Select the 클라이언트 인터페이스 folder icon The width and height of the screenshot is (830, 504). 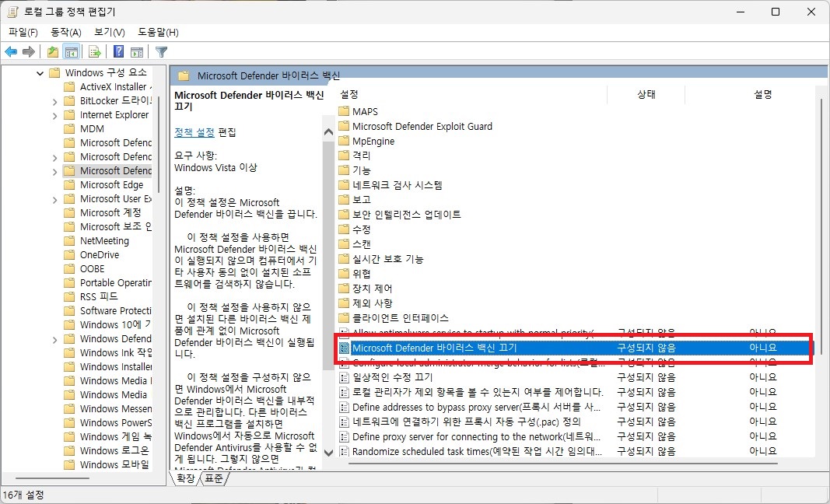pyautogui.click(x=344, y=318)
